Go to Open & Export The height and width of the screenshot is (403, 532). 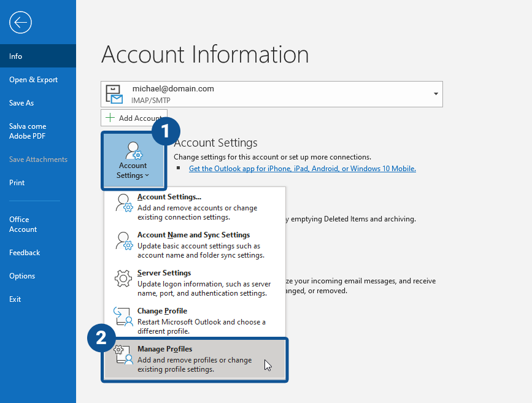(38, 79)
